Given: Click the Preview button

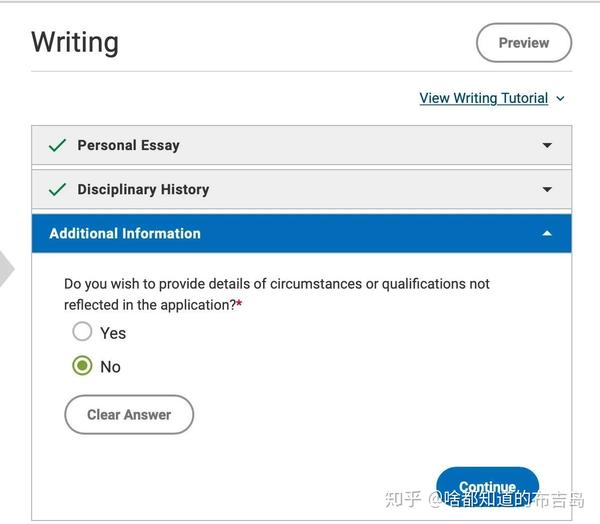Looking at the screenshot, I should tap(523, 43).
